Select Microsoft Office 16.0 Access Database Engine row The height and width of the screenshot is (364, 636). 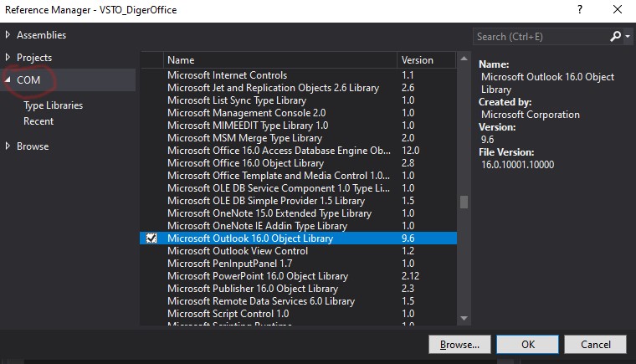point(298,151)
